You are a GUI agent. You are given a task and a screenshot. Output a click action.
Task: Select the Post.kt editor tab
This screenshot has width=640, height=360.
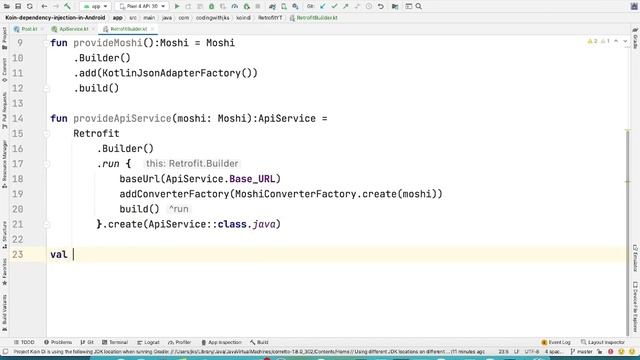tap(29, 29)
